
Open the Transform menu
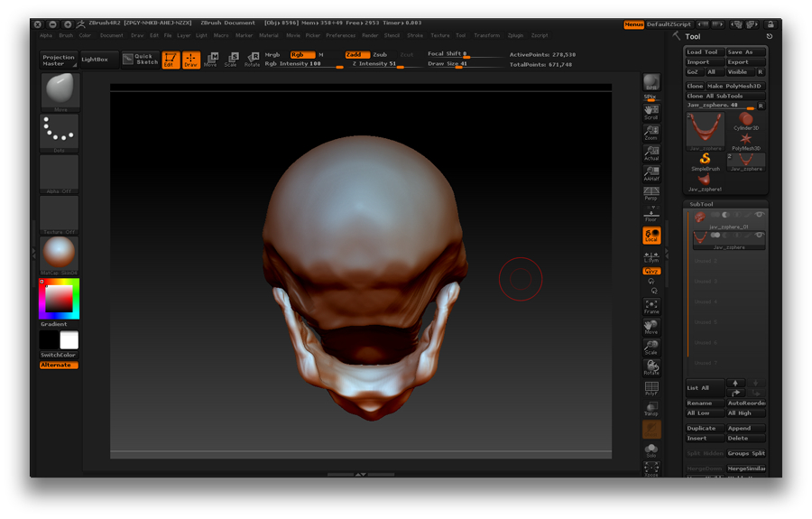coord(487,35)
